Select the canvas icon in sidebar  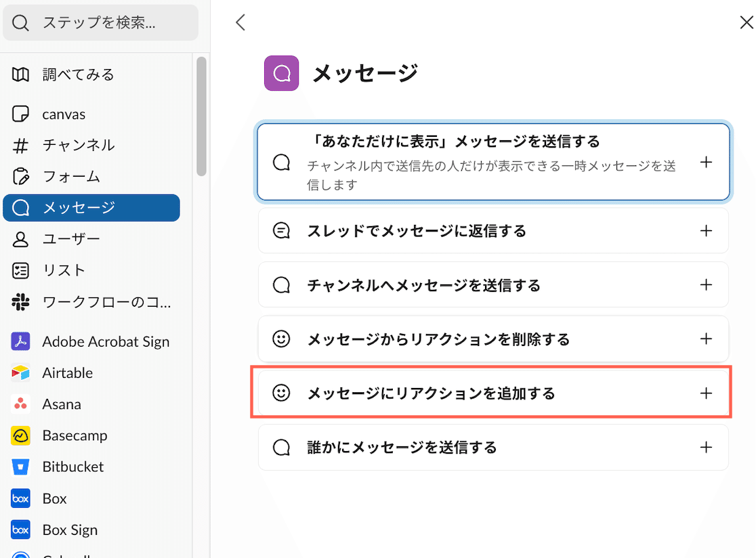(20, 114)
